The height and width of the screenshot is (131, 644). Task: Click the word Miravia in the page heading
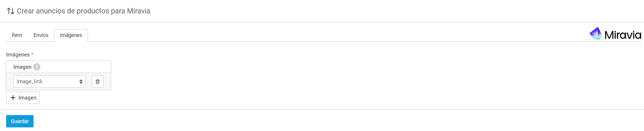tap(139, 11)
